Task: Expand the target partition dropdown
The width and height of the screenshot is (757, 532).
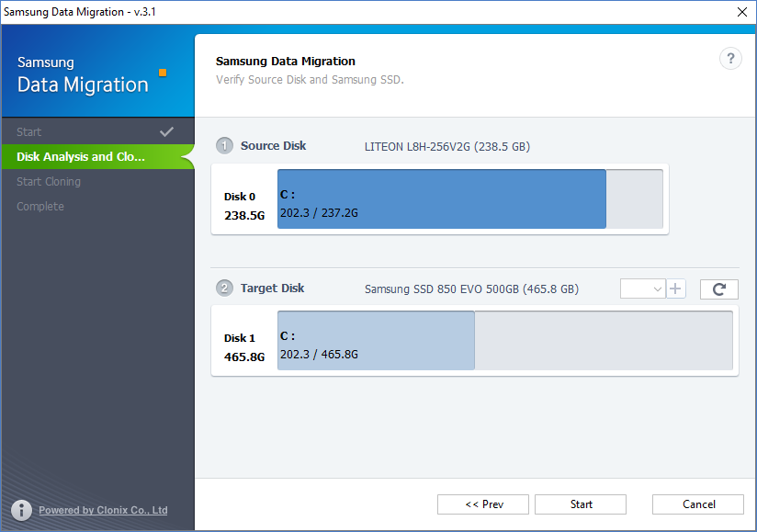Action: click(643, 289)
